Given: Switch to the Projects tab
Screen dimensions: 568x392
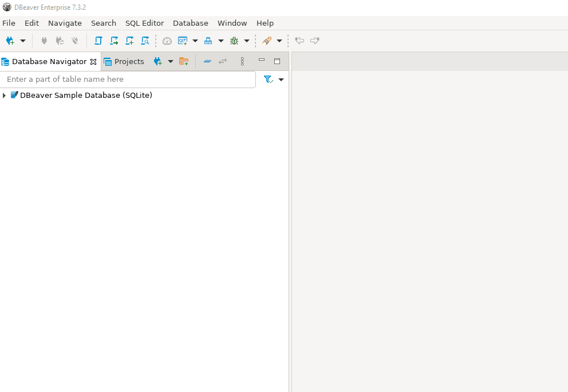Looking at the screenshot, I should point(124,62).
